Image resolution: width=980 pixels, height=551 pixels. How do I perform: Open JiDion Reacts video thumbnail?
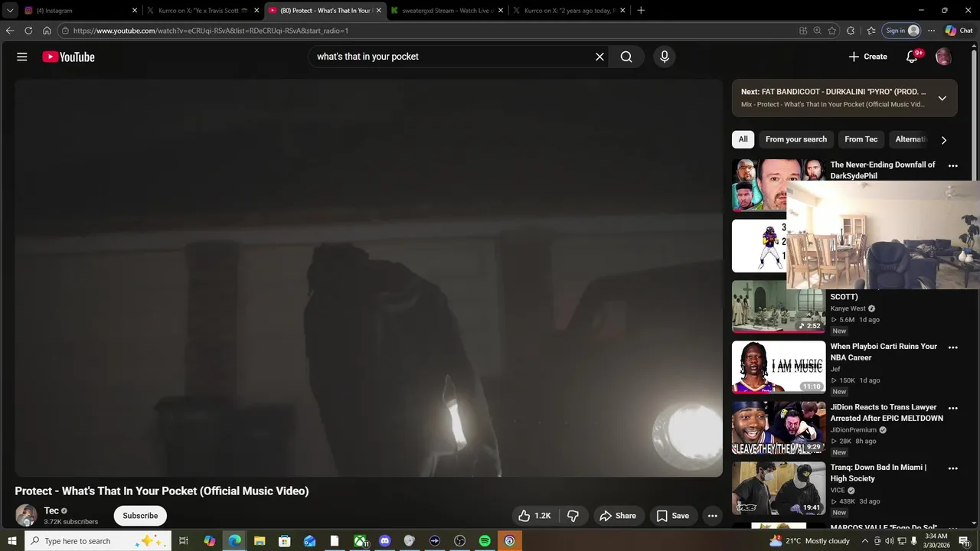pos(778,427)
